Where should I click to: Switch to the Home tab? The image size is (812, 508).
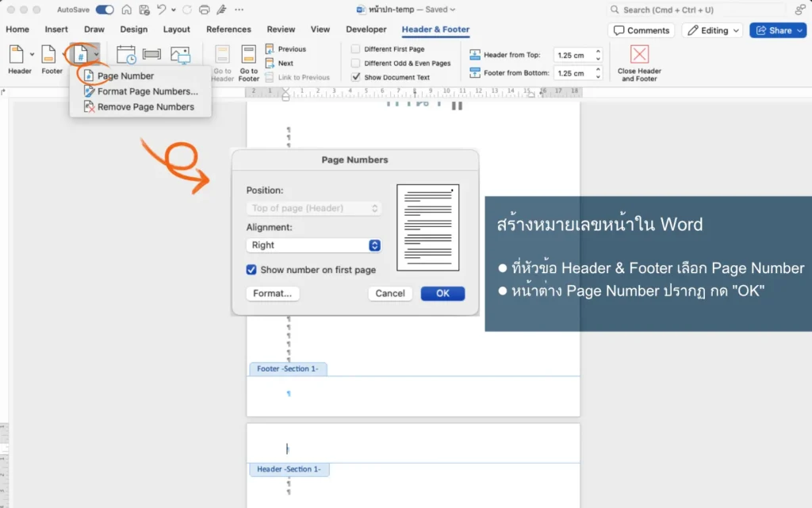17,29
